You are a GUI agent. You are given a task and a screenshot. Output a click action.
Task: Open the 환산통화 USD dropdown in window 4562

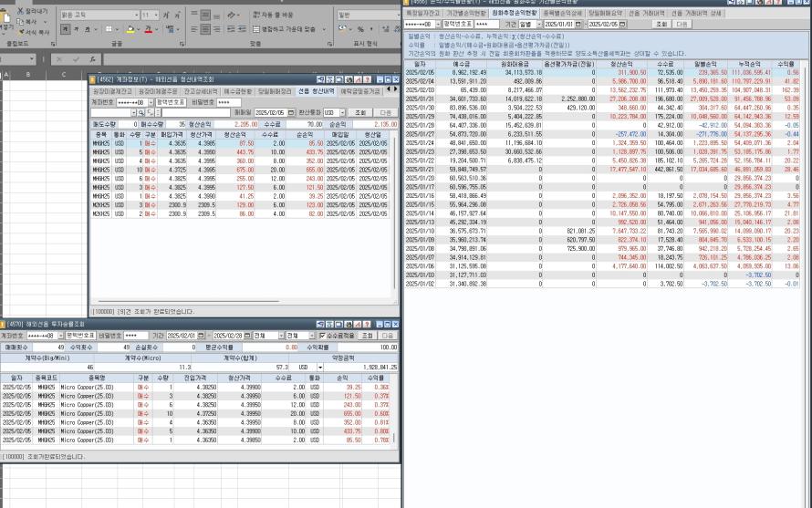point(342,112)
